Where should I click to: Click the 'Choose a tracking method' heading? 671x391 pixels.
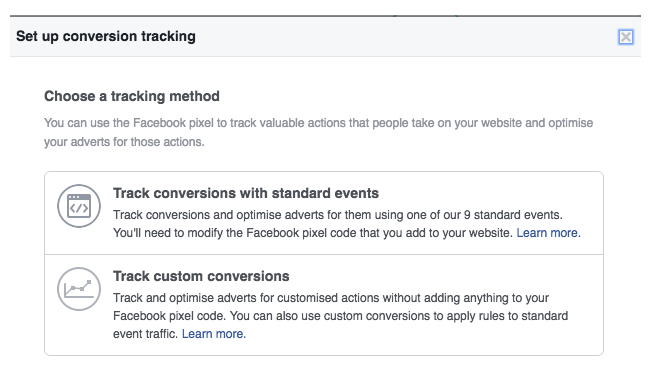[x=132, y=96]
